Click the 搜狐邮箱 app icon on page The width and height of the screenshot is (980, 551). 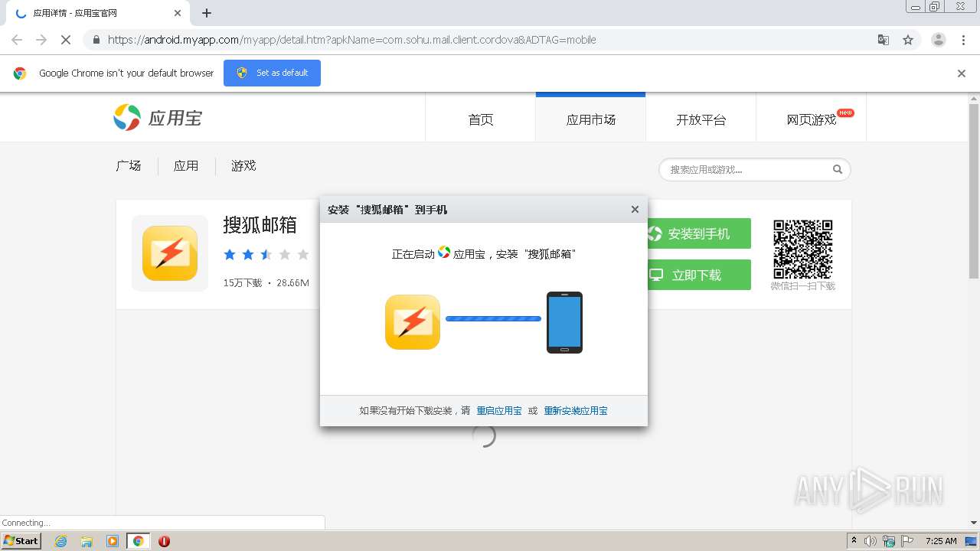170,253
